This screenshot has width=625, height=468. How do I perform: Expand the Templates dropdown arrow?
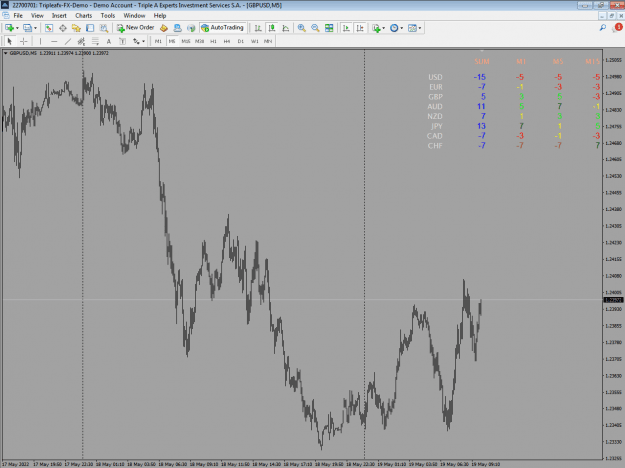click(x=420, y=28)
